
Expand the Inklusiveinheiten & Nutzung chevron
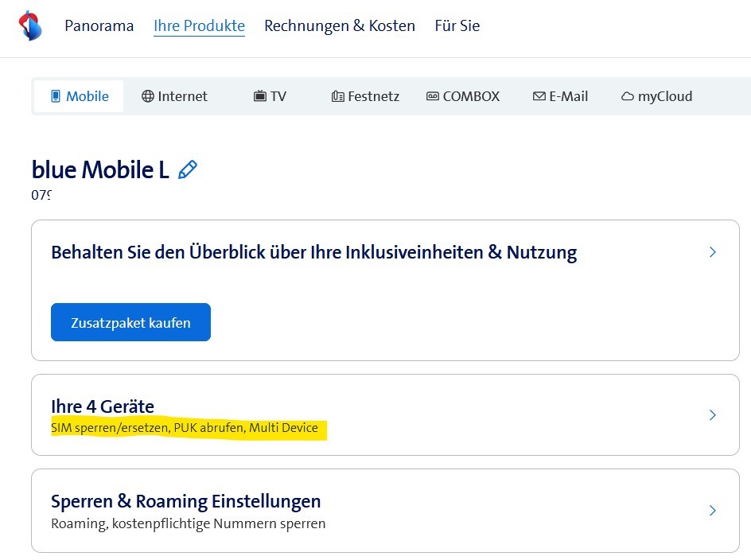(712, 252)
